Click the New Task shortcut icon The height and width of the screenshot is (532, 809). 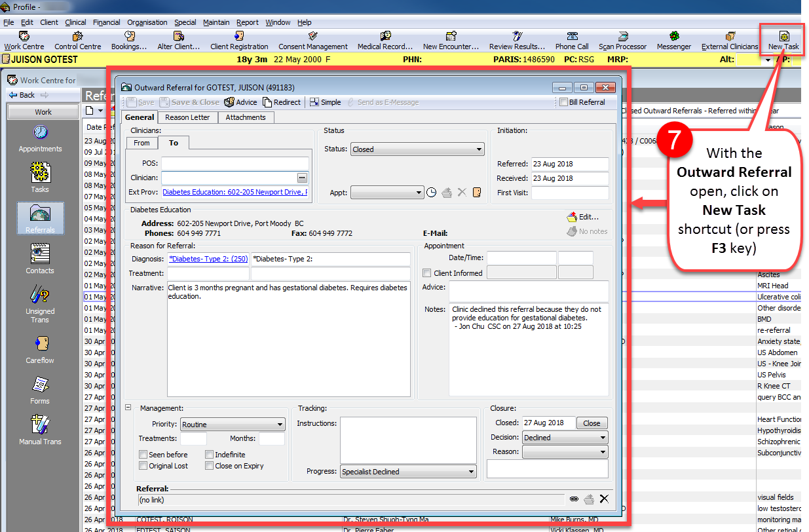point(783,38)
